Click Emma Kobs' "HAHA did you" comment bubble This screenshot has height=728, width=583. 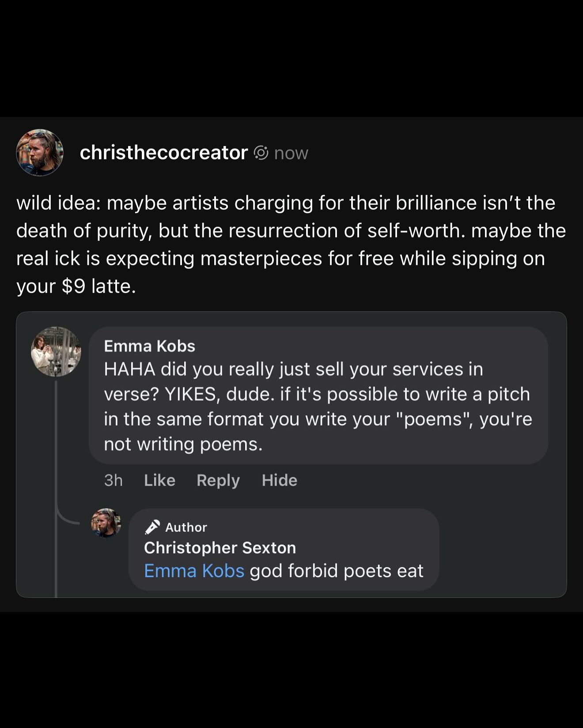(318, 406)
